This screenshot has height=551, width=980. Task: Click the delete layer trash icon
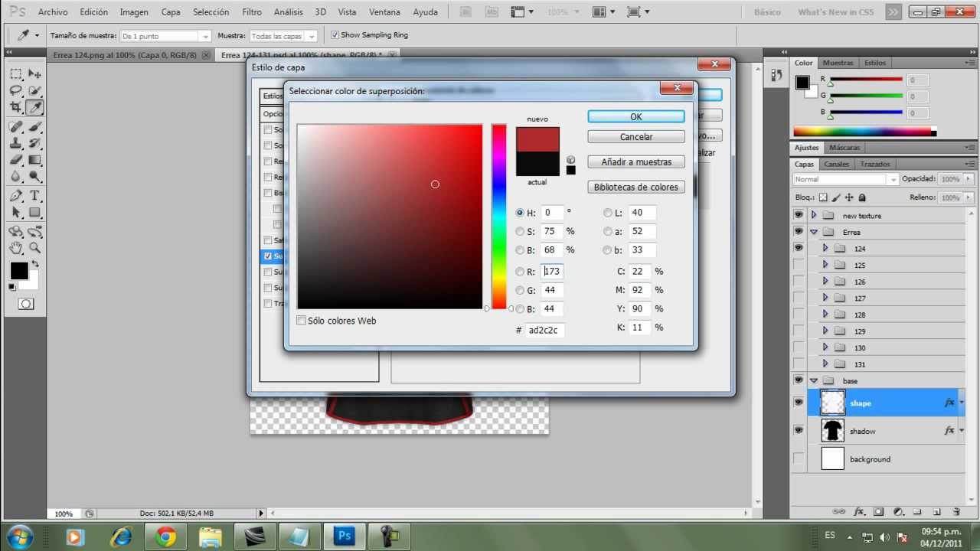(956, 511)
